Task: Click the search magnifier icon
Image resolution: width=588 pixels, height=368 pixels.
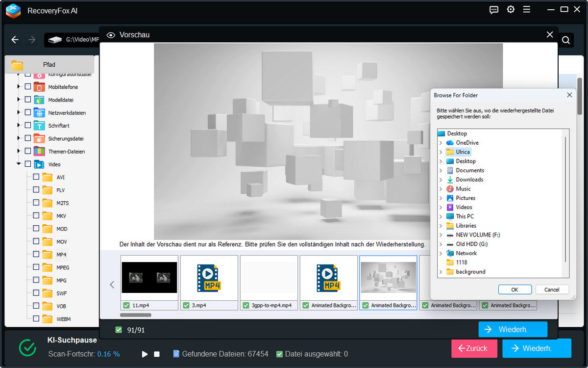Action: click(x=566, y=40)
